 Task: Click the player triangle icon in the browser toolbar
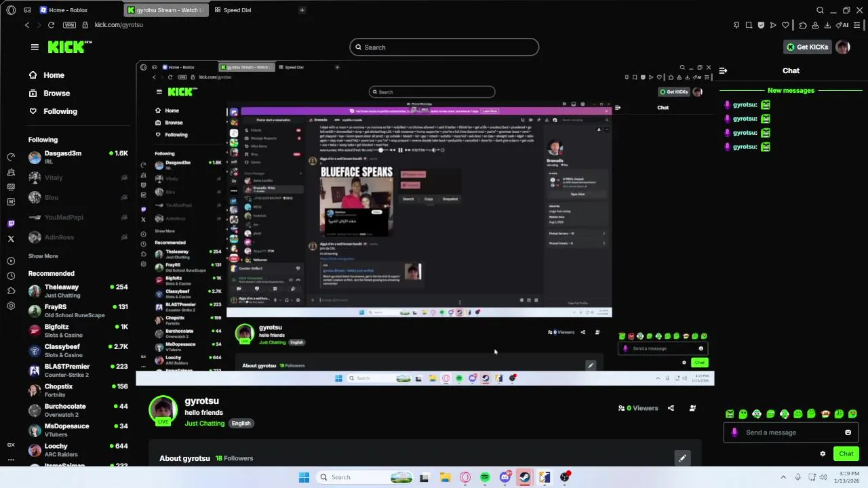click(773, 25)
